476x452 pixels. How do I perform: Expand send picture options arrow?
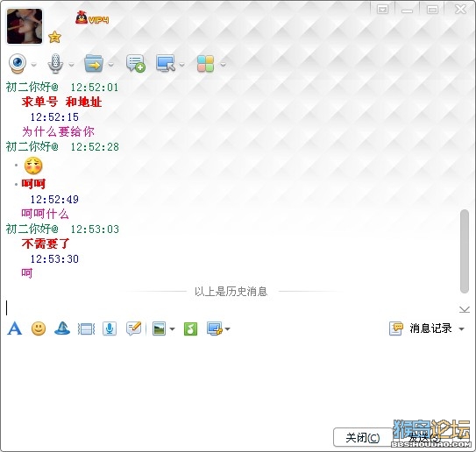click(x=172, y=328)
